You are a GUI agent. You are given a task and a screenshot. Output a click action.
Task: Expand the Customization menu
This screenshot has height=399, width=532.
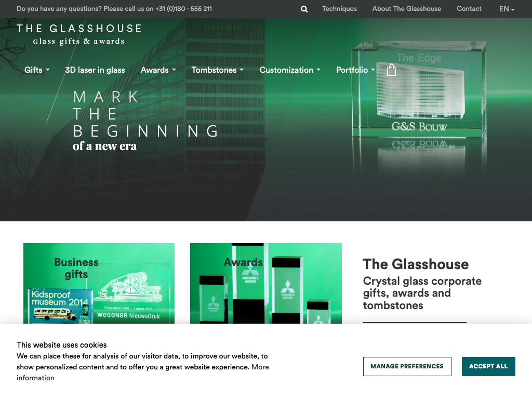pos(290,70)
